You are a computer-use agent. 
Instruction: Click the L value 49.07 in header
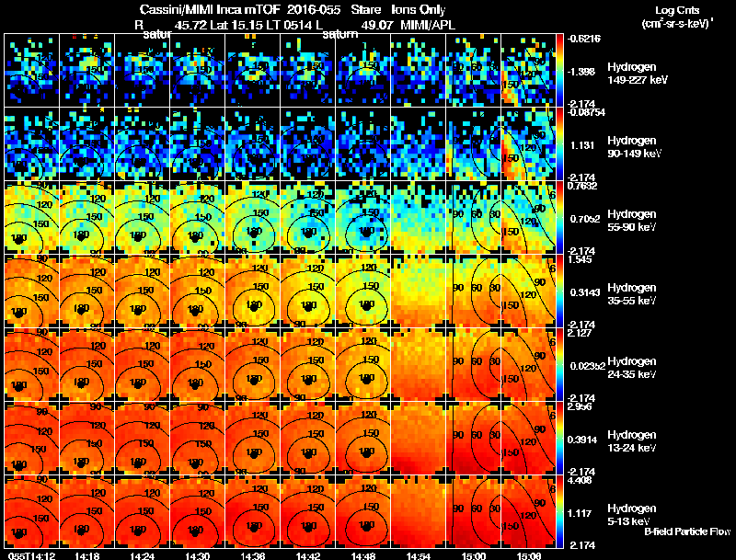[x=377, y=25]
